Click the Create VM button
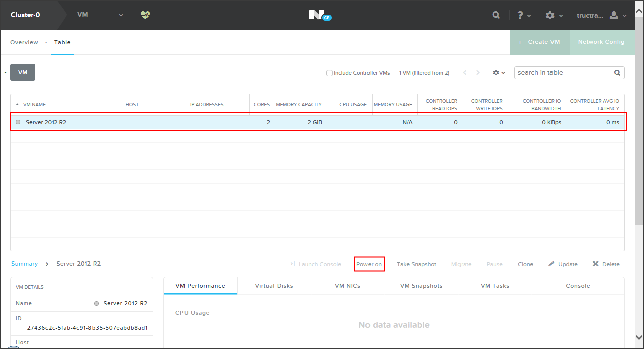 tap(540, 42)
